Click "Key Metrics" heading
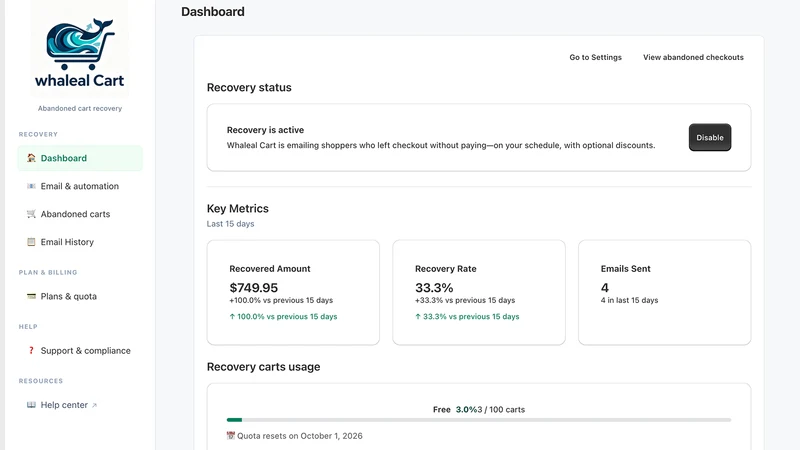 [x=238, y=209]
